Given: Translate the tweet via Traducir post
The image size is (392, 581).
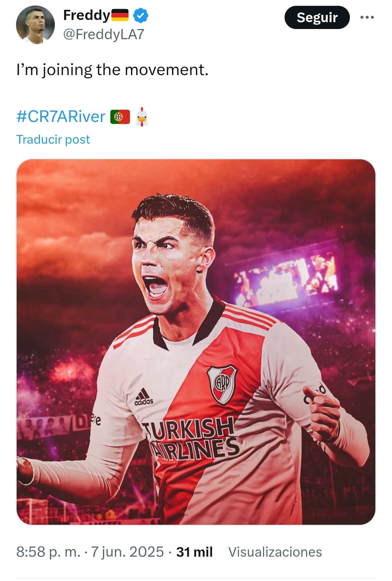Looking at the screenshot, I should pyautogui.click(x=53, y=139).
